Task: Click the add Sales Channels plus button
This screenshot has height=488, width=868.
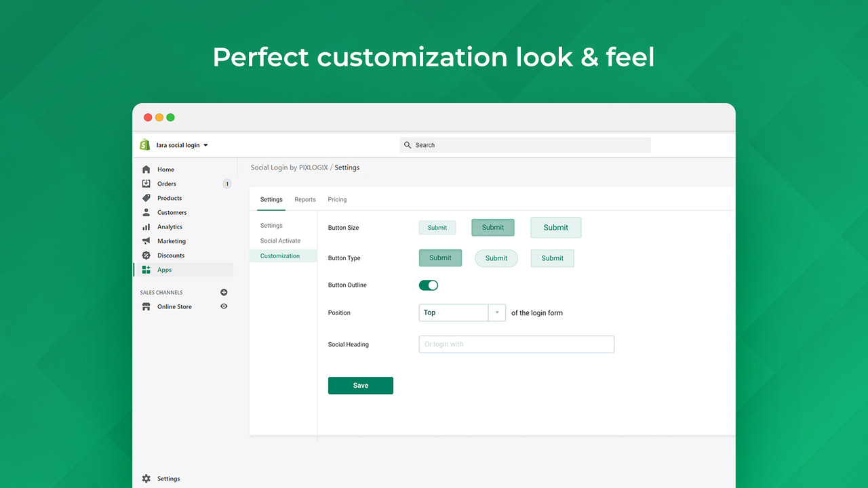Action: point(224,292)
